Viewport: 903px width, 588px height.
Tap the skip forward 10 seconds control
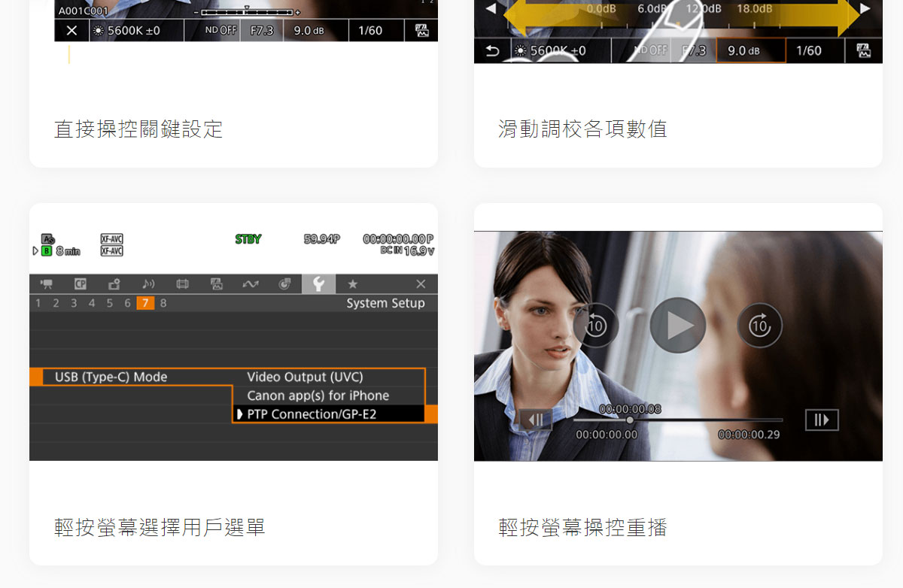(x=759, y=326)
